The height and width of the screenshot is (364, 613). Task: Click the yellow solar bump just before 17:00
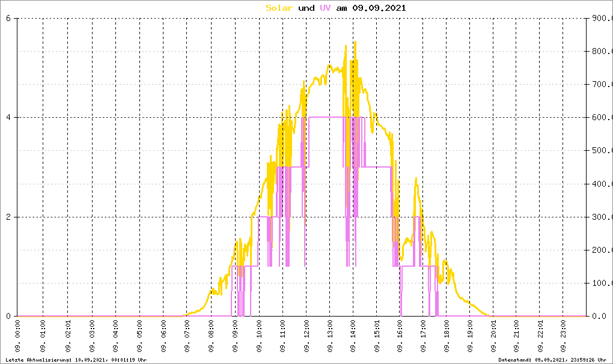tap(416, 180)
